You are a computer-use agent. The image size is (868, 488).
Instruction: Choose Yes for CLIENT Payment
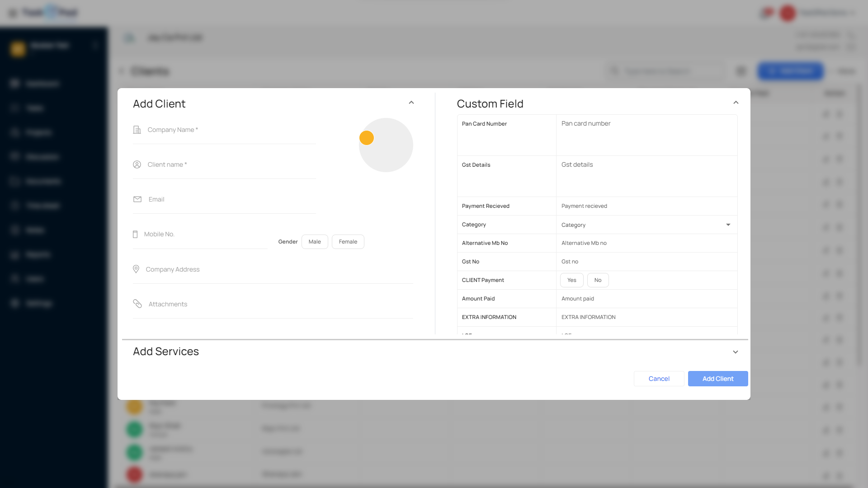[x=571, y=280]
